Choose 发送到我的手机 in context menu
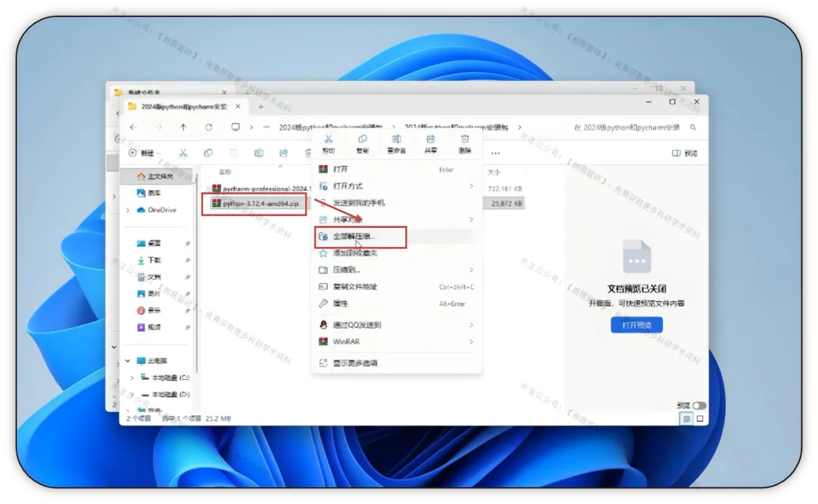 396,203
